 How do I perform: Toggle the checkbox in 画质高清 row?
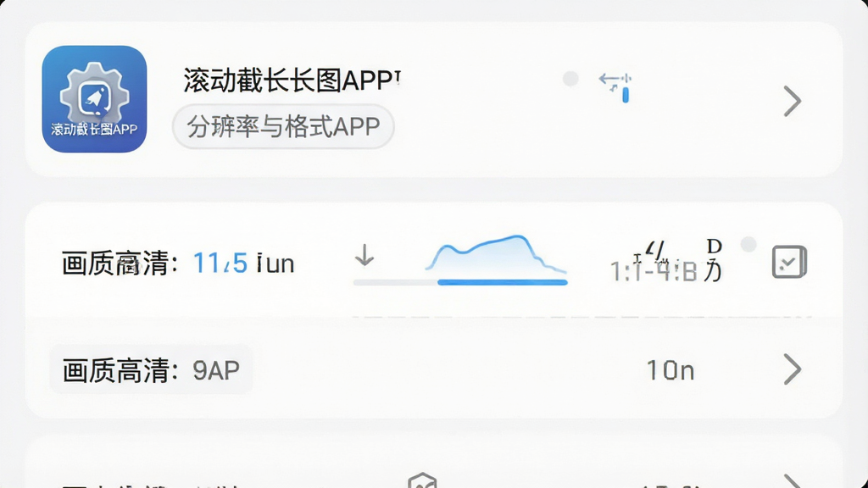coord(789,262)
